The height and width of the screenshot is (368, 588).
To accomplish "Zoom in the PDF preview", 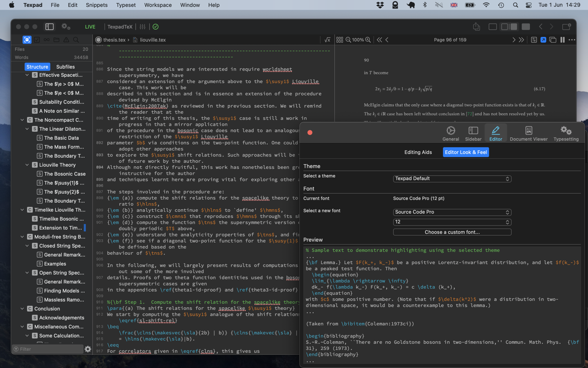I will click(368, 40).
